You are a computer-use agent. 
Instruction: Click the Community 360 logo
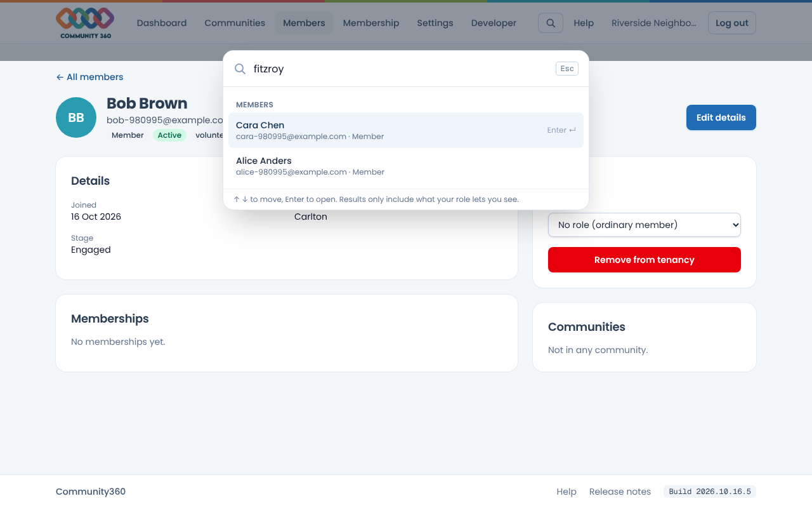coord(85,23)
